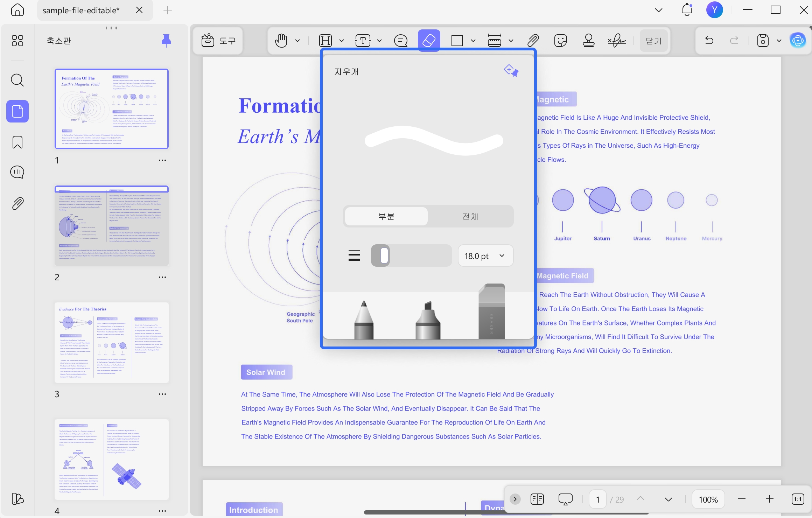Open the bookmarks panel
The image size is (812, 518).
click(x=17, y=142)
